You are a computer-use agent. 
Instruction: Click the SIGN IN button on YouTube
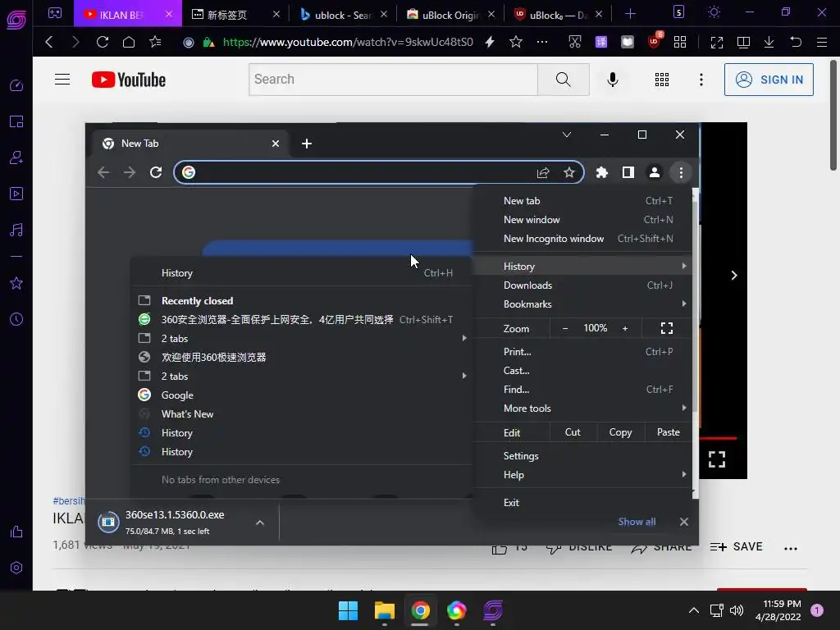(x=768, y=80)
